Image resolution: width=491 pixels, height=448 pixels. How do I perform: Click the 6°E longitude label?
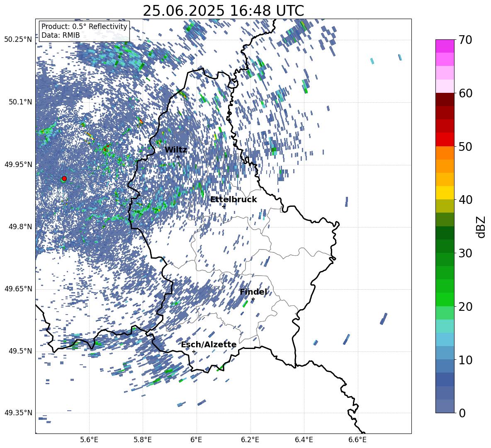196,440
